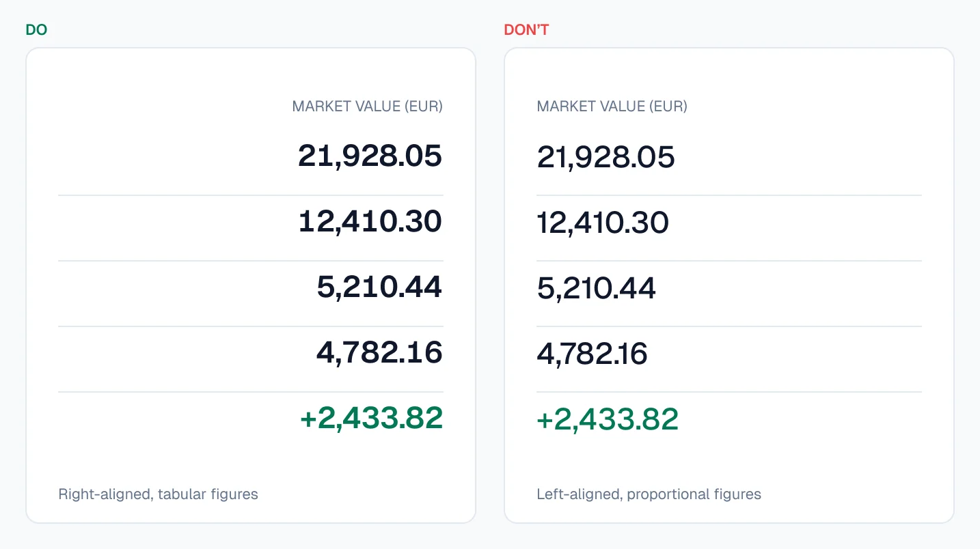Select MARKET VALUE (EUR) header in DON'T card
The height and width of the screenshot is (549, 980).
pyautogui.click(x=612, y=107)
